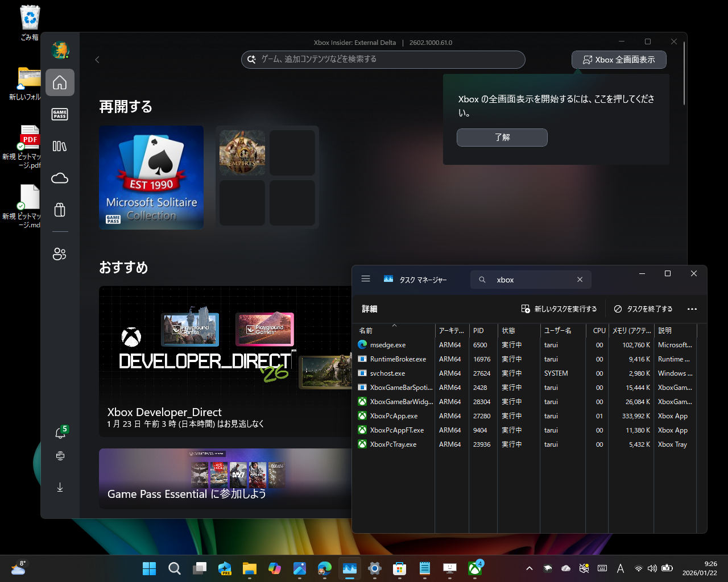The image size is (728, 582).
Task: Open Notepad from the taskbar
Action: coord(425,568)
